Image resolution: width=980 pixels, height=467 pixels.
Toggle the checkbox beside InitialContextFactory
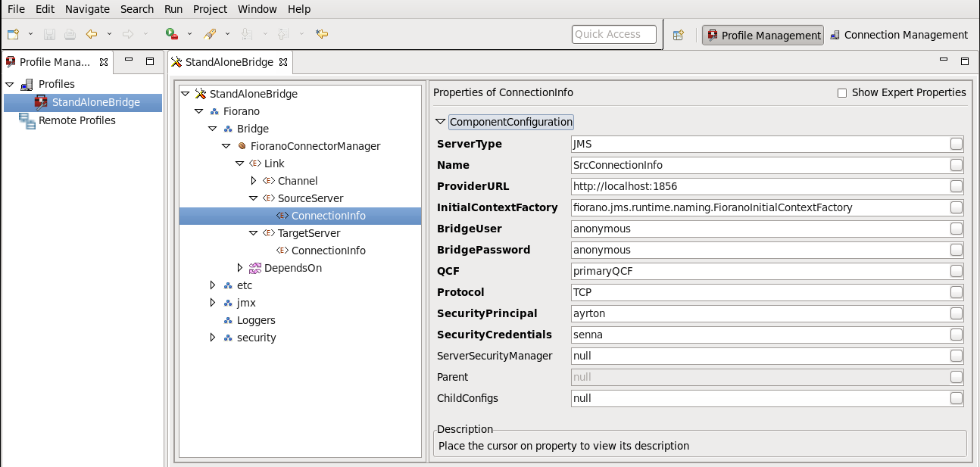point(957,207)
